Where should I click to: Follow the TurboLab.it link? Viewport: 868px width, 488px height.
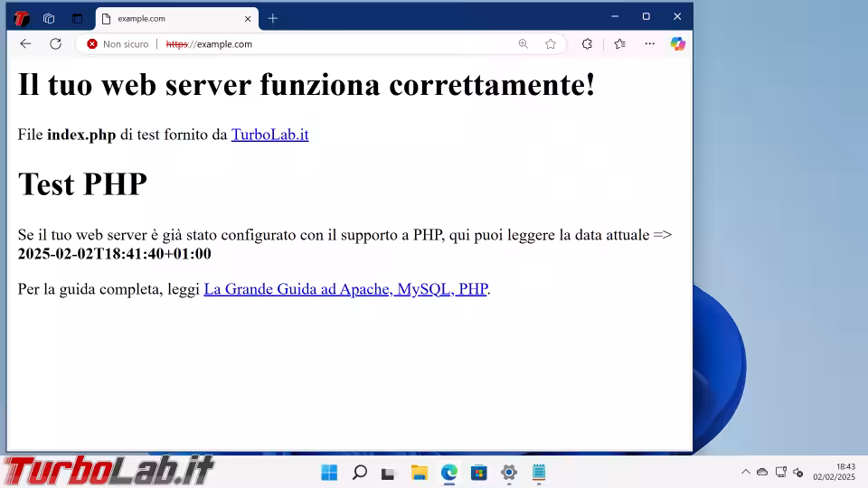tap(269, 135)
